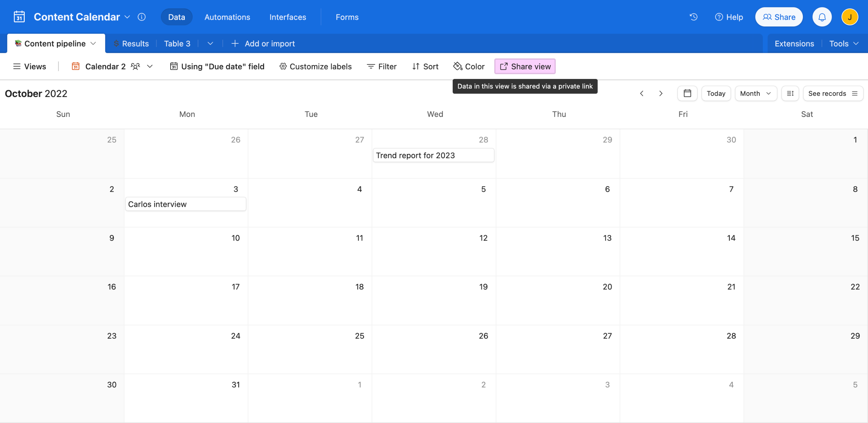Go to next month arrow
The height and width of the screenshot is (423, 868).
[660, 93]
